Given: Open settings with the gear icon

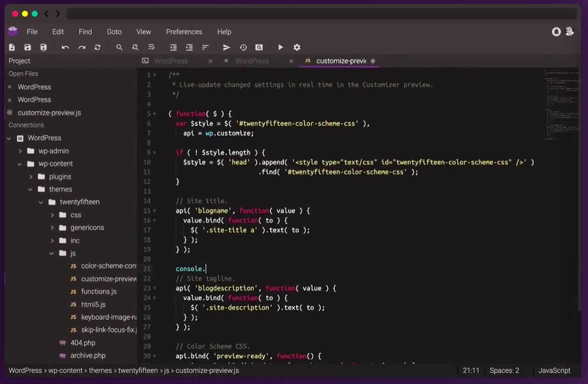Looking at the screenshot, I should [x=297, y=47].
